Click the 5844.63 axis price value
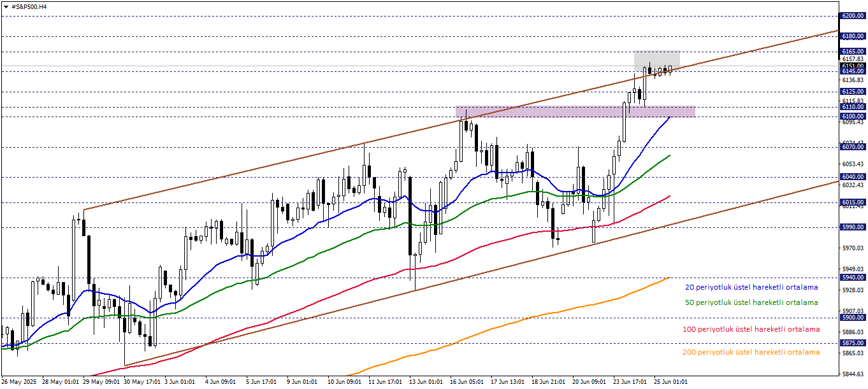Screen dimensions: 868x389 (x=853, y=374)
